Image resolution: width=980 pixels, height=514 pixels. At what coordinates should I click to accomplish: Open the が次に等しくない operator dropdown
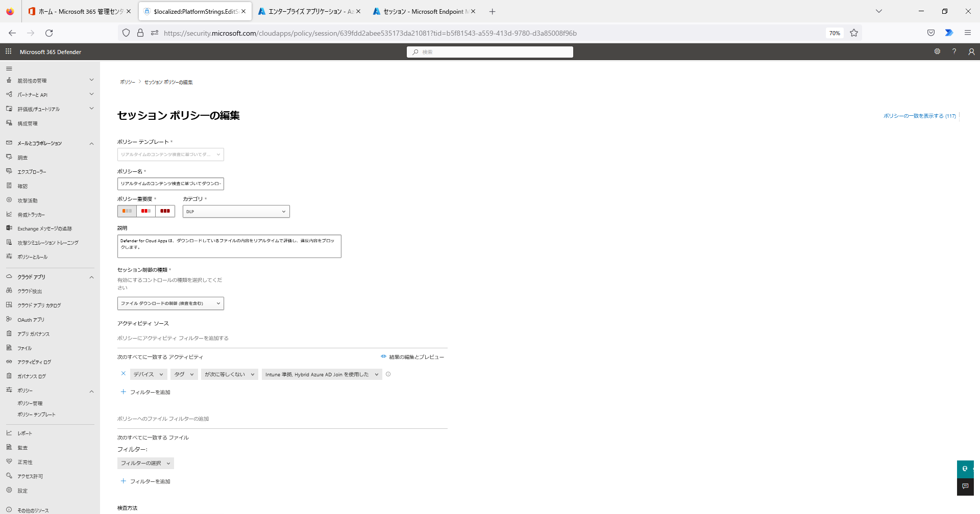coord(230,374)
